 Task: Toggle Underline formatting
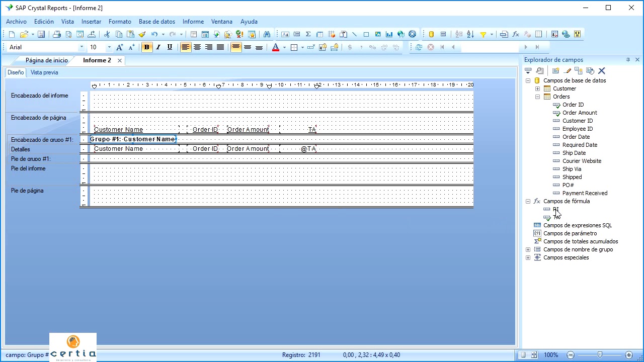[170, 47]
